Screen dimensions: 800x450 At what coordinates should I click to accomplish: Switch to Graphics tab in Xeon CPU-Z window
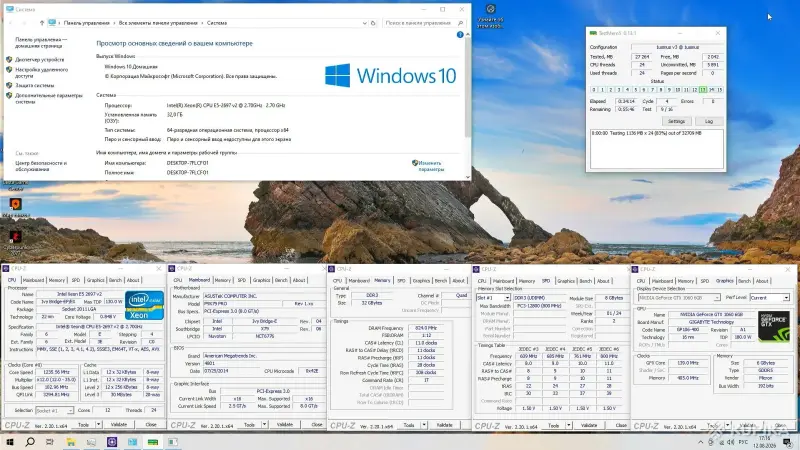(x=95, y=280)
